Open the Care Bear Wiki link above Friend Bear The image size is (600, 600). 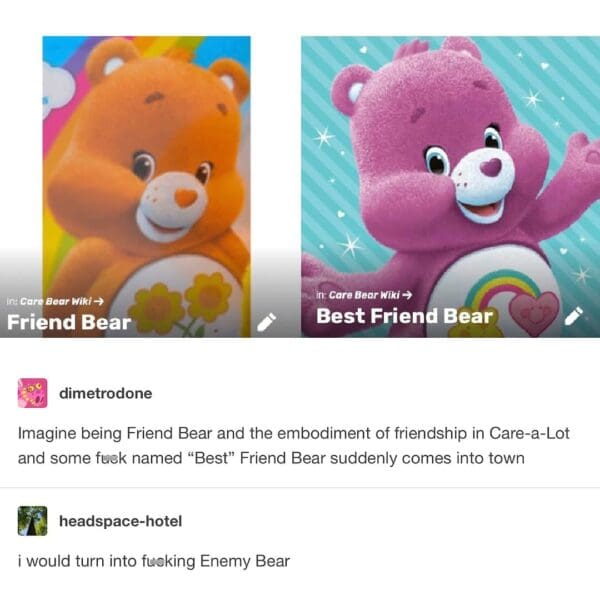(x=56, y=302)
